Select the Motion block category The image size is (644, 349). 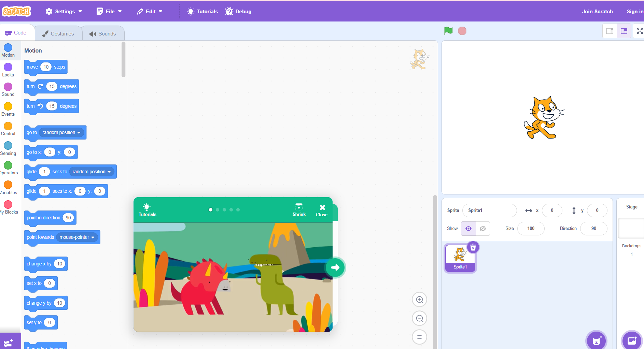tap(8, 50)
